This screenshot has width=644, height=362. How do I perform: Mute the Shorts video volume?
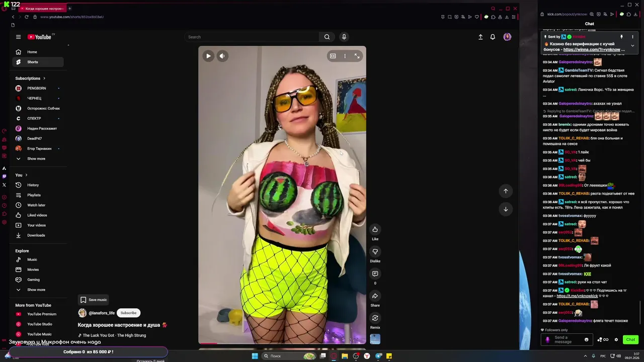(x=222, y=56)
